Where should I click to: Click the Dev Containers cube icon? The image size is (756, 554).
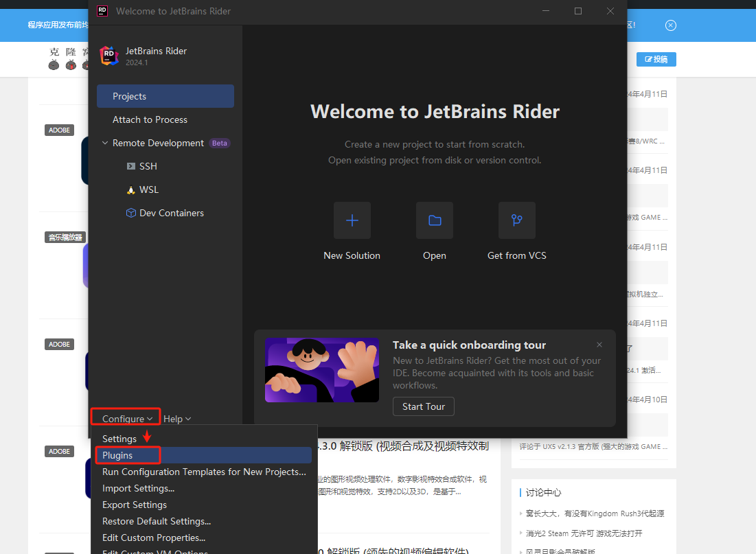point(130,213)
